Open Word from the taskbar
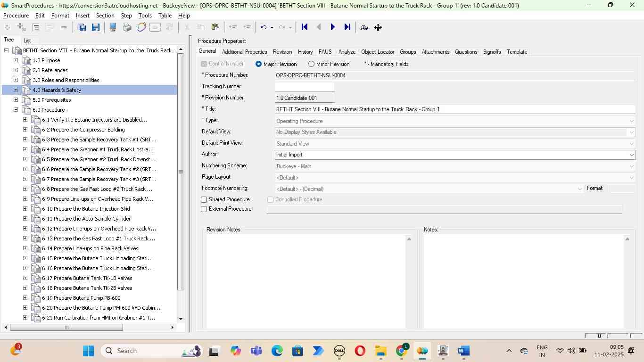The height and width of the screenshot is (362, 644). (463, 351)
